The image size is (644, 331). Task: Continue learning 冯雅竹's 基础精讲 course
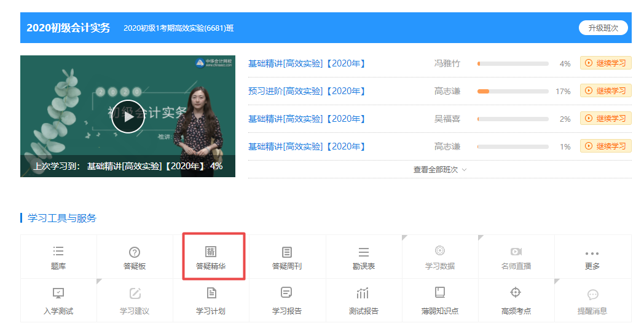(x=605, y=63)
